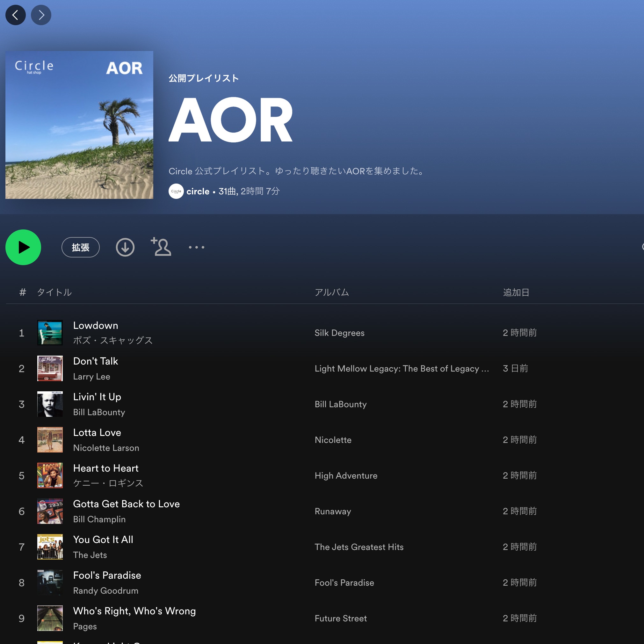Open artist Randy Goodrum
This screenshot has height=644, width=644.
(106, 590)
